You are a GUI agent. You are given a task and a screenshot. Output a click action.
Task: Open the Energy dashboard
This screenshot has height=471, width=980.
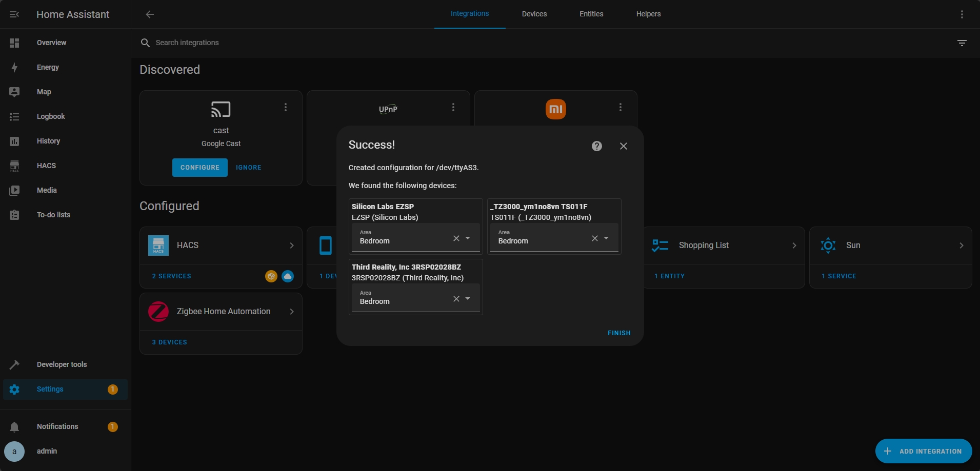click(48, 67)
